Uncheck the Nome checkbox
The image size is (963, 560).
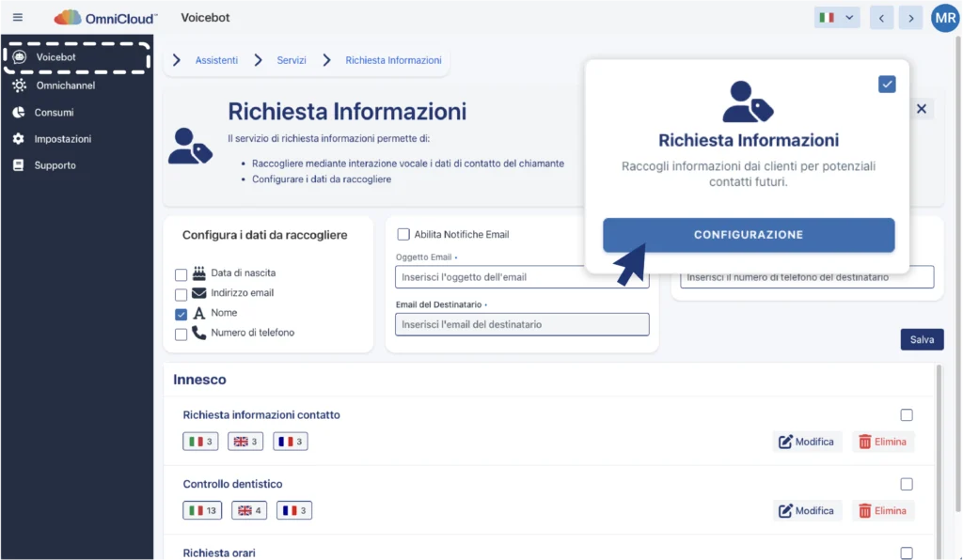point(182,315)
